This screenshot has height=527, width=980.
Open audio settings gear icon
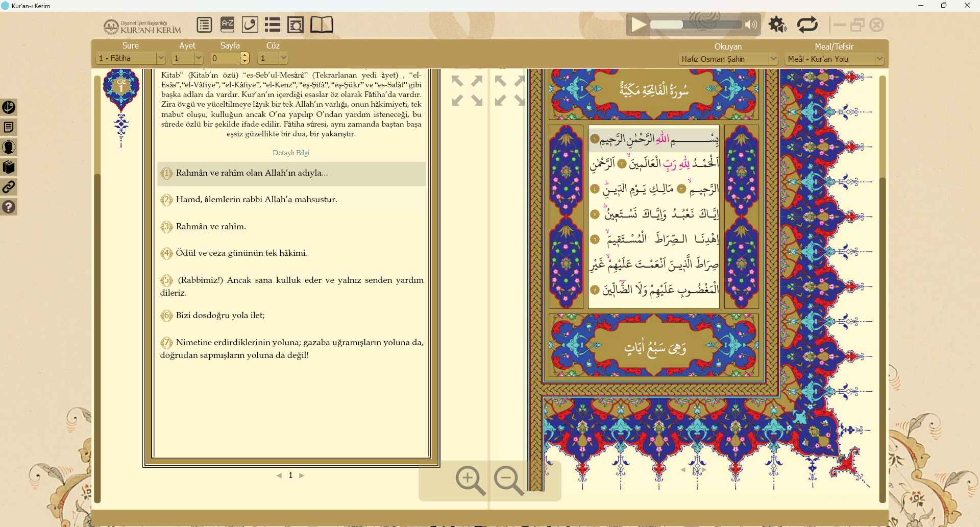(777, 25)
